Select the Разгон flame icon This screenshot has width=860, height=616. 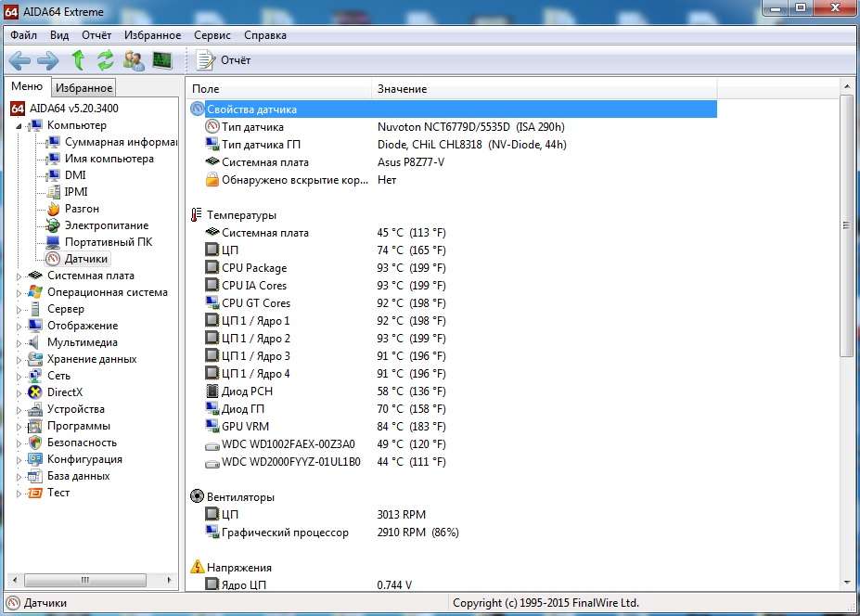53,209
